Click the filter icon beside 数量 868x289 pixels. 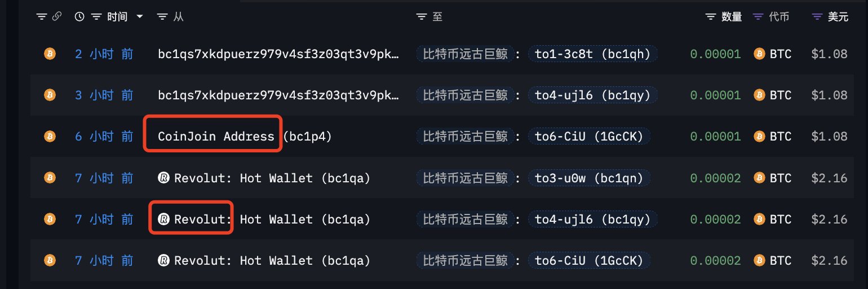pos(711,17)
